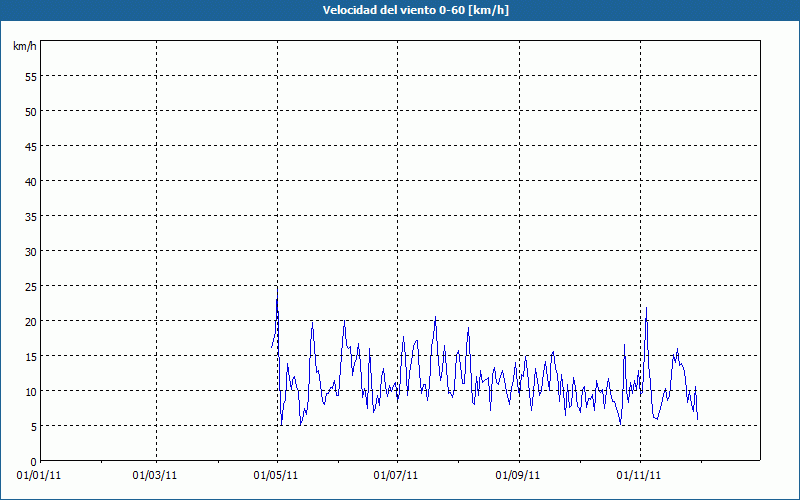Click the y-axis label '55'
800x500 pixels.
point(31,77)
